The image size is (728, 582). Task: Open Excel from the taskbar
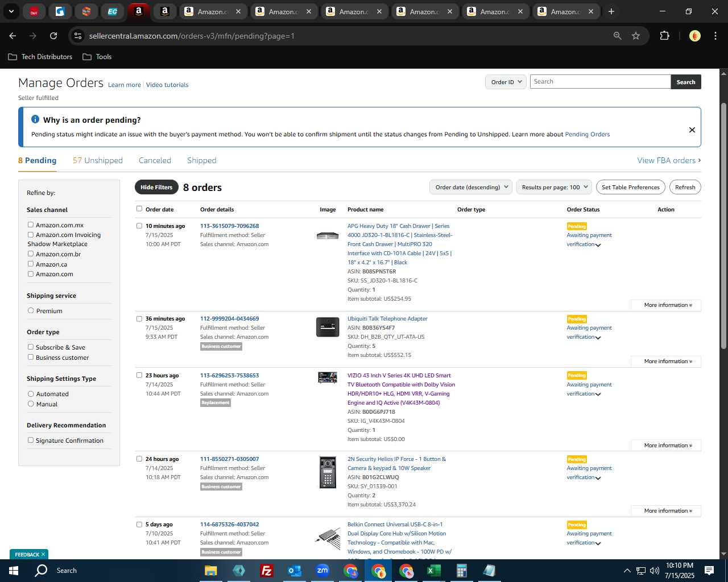tap(433, 571)
